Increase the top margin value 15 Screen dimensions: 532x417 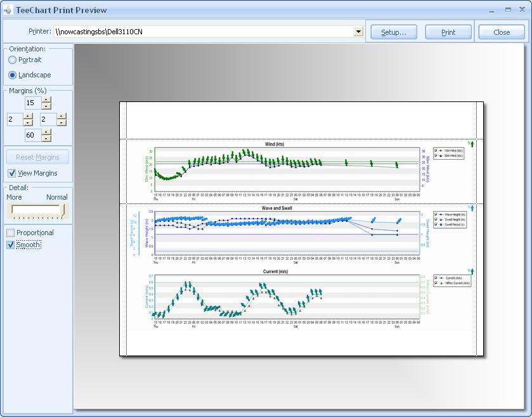(x=46, y=99)
